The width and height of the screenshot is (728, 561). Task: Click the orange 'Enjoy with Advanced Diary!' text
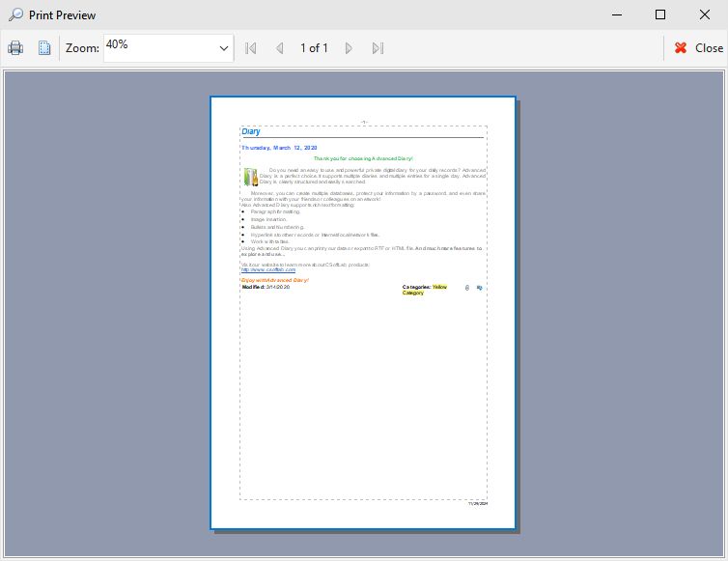click(x=275, y=280)
